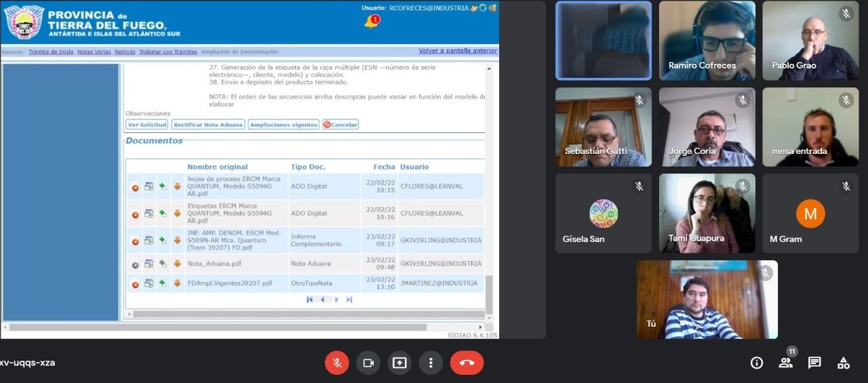Open meeting details info icon

(x=757, y=363)
